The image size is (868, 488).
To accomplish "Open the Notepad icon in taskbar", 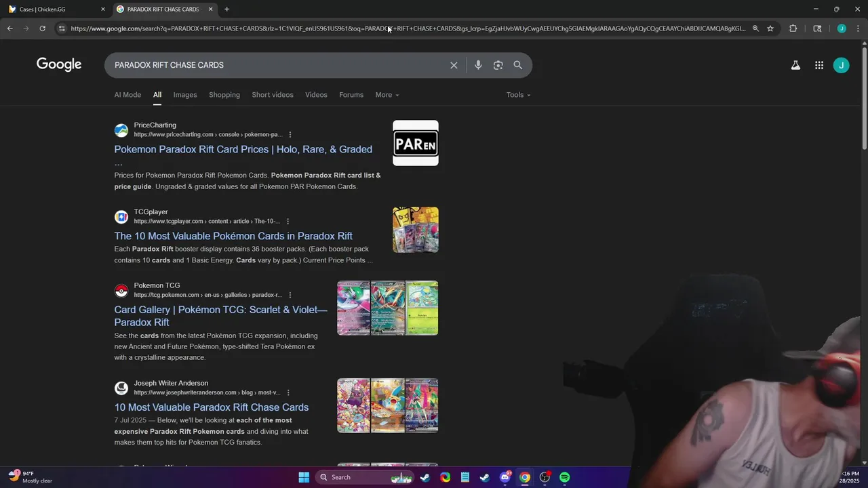I will [x=465, y=477].
